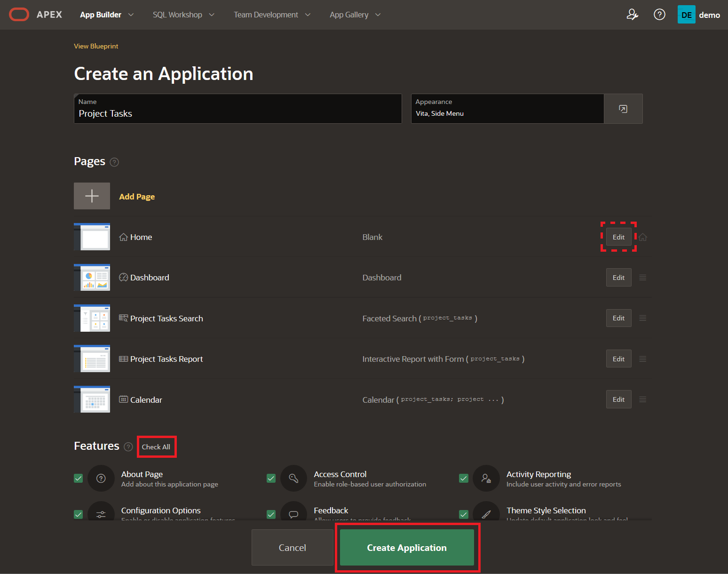Click the drag handle for Calendar page
728x574 pixels.
click(x=642, y=399)
